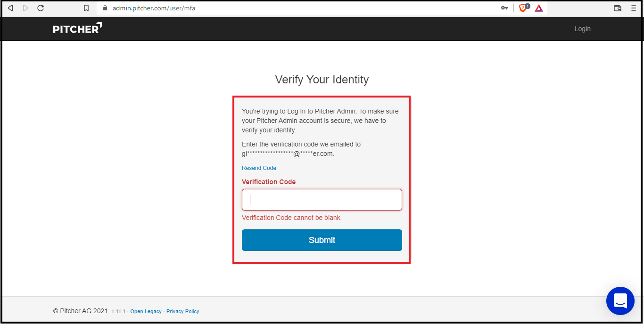Click the Resend Code link
Image resolution: width=644 pixels, height=324 pixels.
point(259,168)
